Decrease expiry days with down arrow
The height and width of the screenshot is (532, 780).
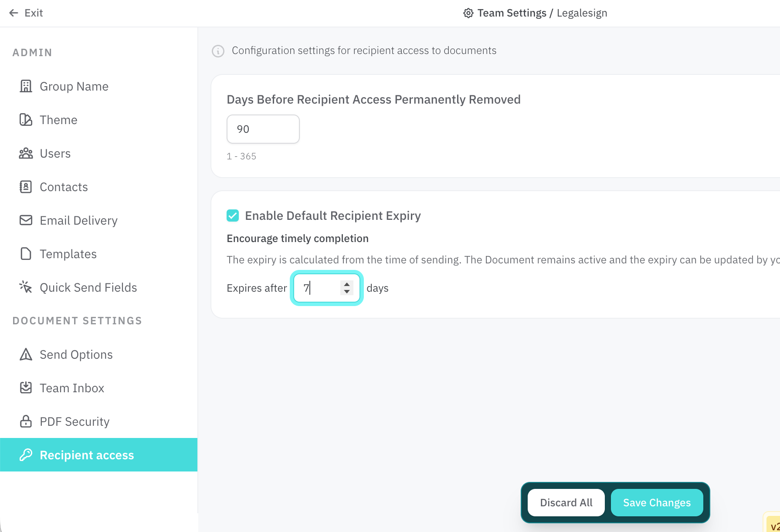coord(347,292)
